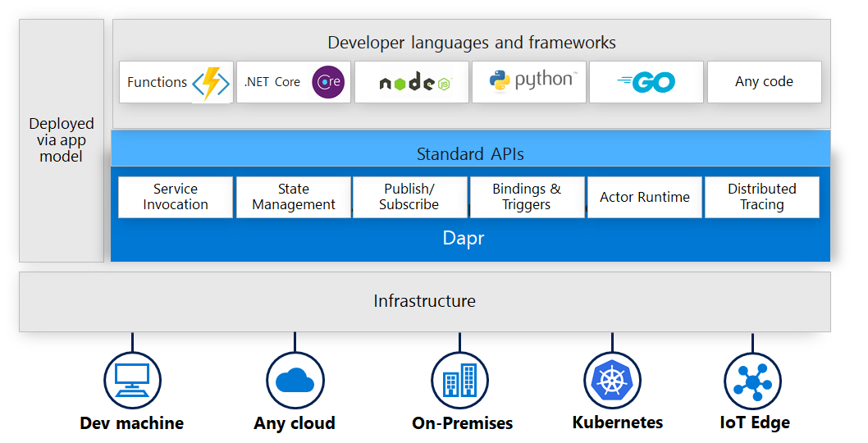
Task: Click the IoT Edge network icon
Action: (x=752, y=381)
